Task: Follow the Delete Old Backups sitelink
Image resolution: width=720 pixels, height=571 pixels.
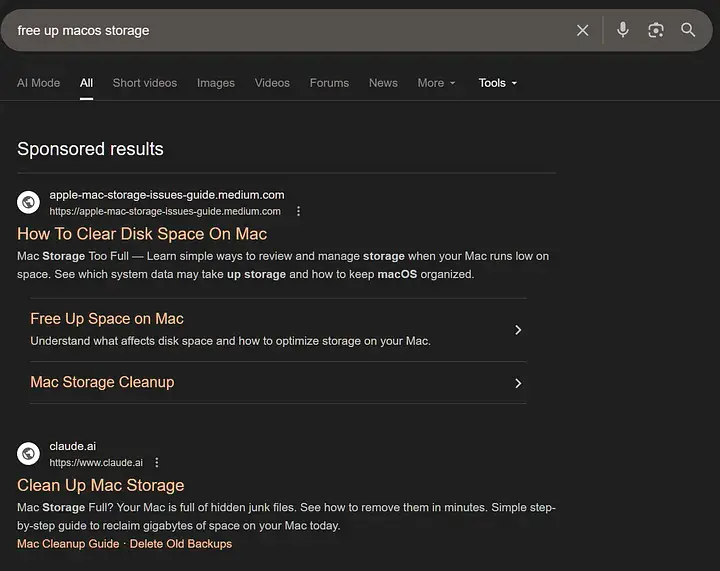Action: coord(180,544)
